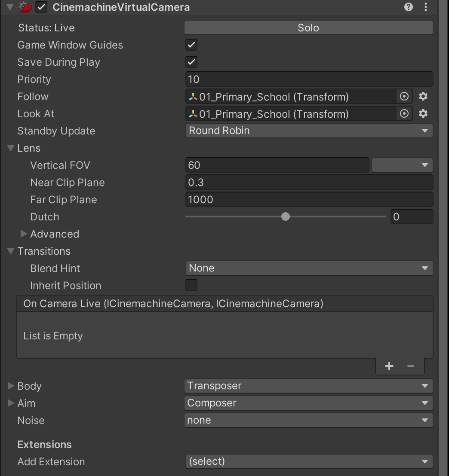The height and width of the screenshot is (476, 449).
Task: Click the CinemachineVirtualCamera component icon
Action: point(26,7)
